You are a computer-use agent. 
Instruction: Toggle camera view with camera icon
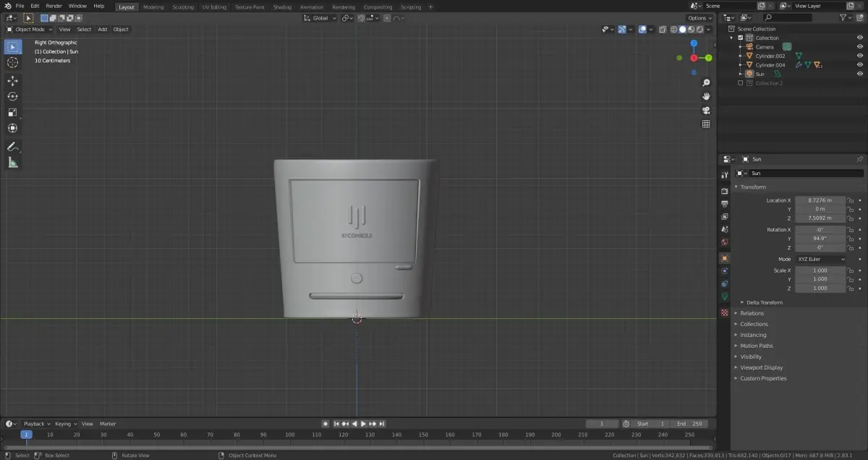[x=706, y=110]
